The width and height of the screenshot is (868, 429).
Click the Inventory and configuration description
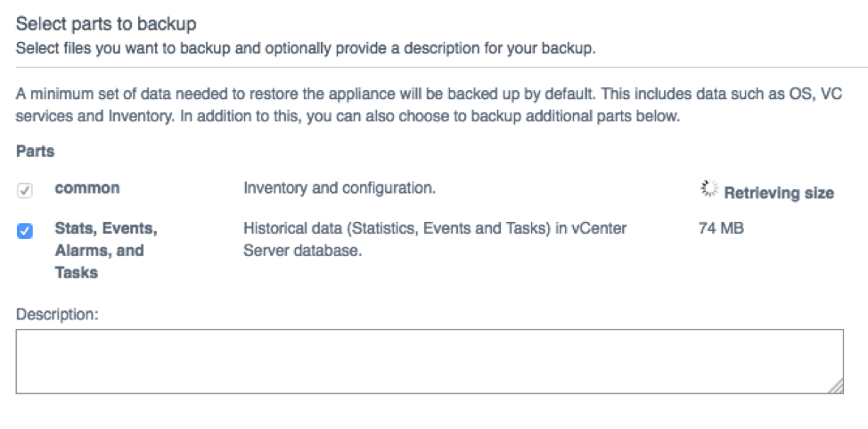click(340, 188)
